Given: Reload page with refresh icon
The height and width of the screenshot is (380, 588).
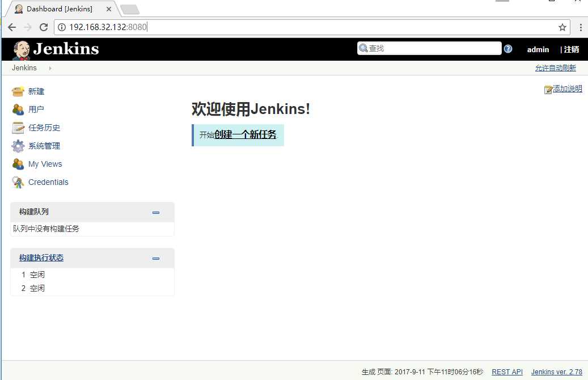Looking at the screenshot, I should tap(44, 27).
